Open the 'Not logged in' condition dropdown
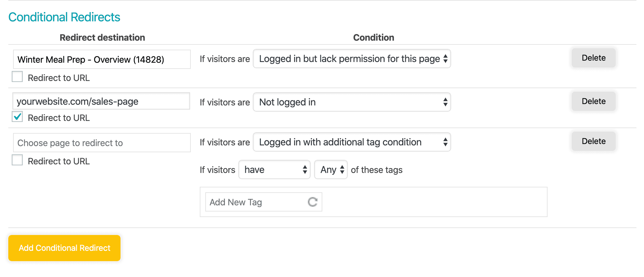 click(352, 102)
